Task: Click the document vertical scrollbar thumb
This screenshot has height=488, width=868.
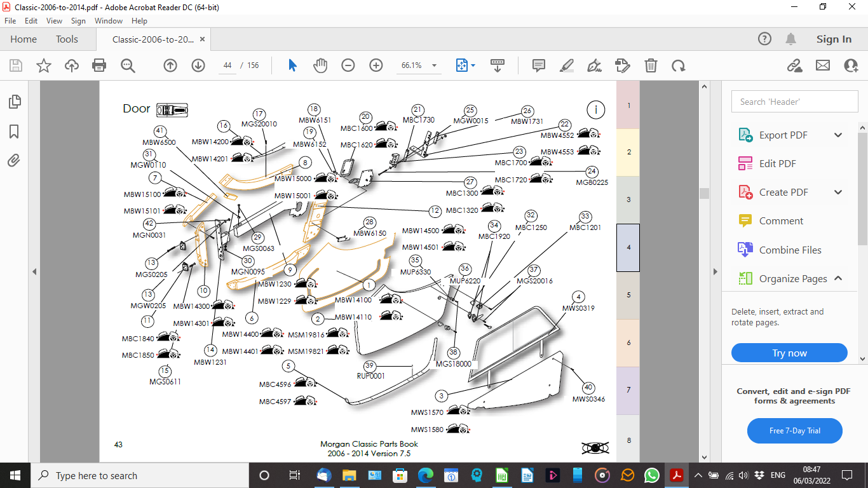Action: (x=703, y=194)
